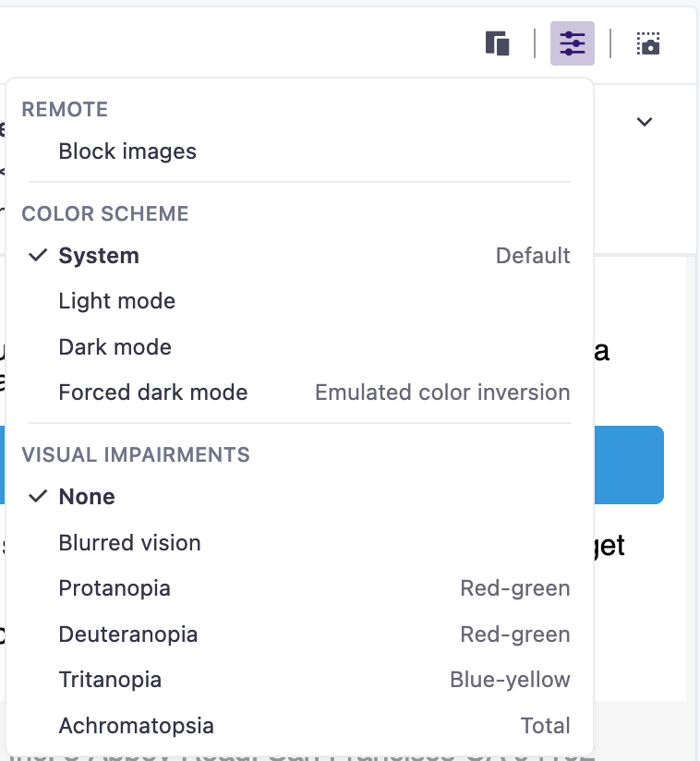Click the checkmark next to System
700x761 pixels.
pyautogui.click(x=38, y=256)
